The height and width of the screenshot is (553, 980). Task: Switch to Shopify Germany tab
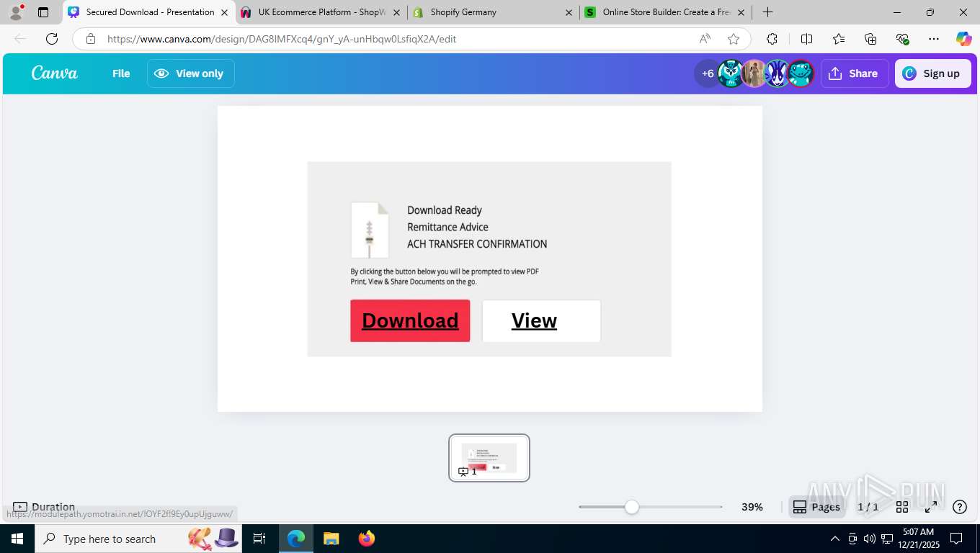click(x=493, y=12)
